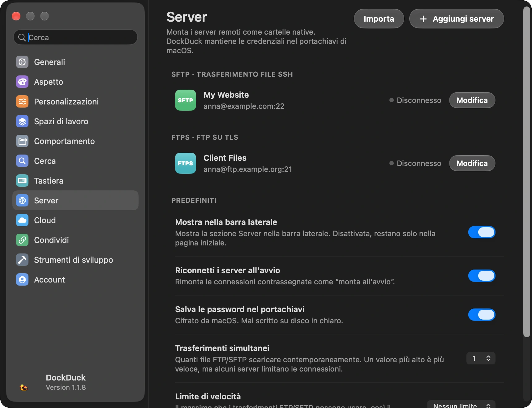Select Spazi di lavoro layers icon
Viewport: 532px width, 408px height.
point(22,121)
